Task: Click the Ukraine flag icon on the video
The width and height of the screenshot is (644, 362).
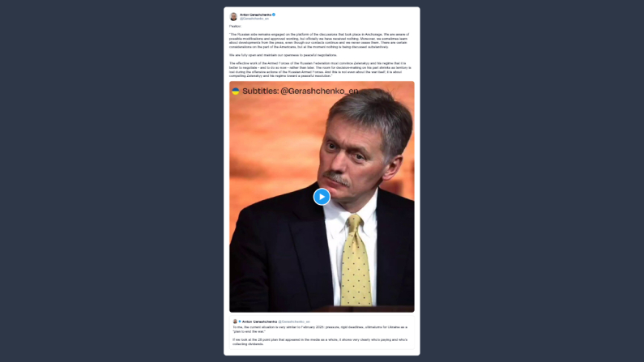Action: pyautogui.click(x=236, y=92)
